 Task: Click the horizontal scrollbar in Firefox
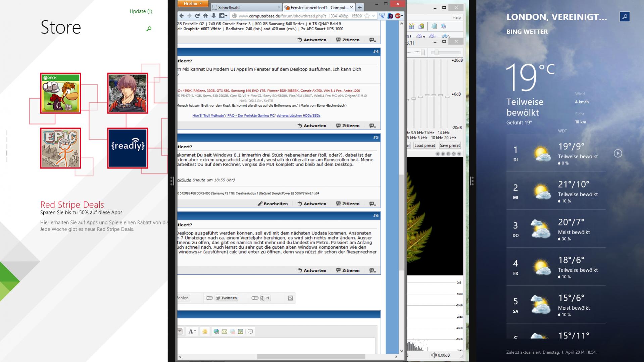[311, 357]
